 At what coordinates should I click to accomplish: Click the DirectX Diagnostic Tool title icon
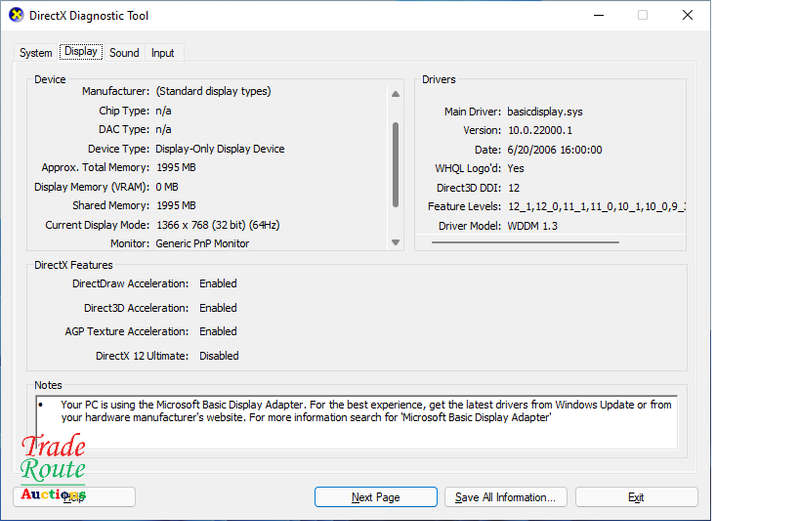click(16, 15)
